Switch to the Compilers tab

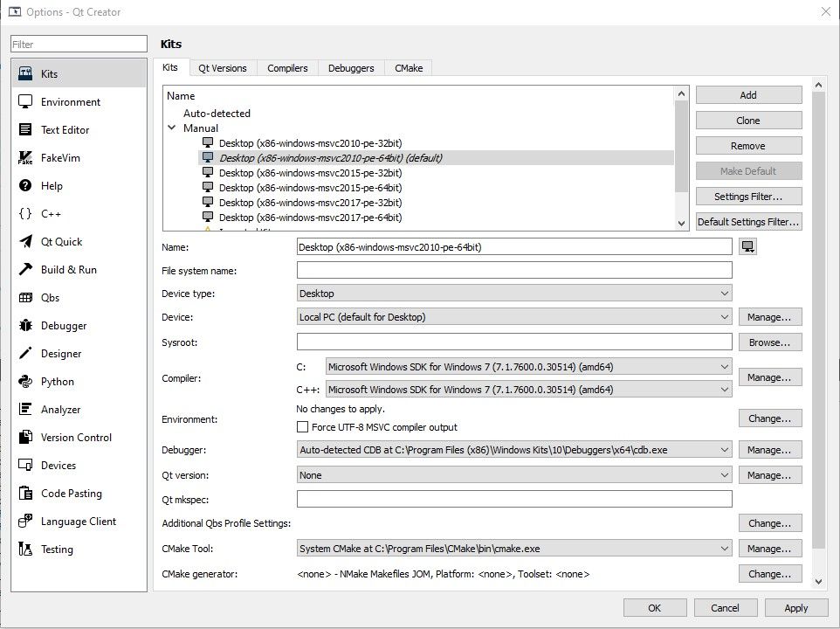pos(287,68)
